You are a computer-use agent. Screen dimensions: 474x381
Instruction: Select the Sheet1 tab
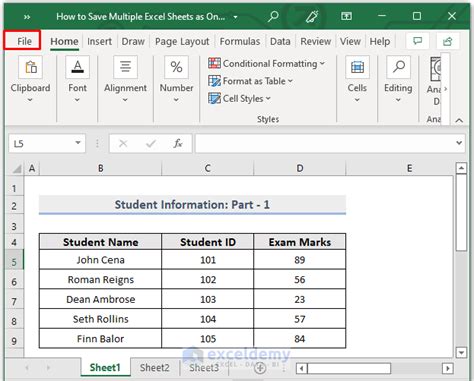(x=105, y=368)
